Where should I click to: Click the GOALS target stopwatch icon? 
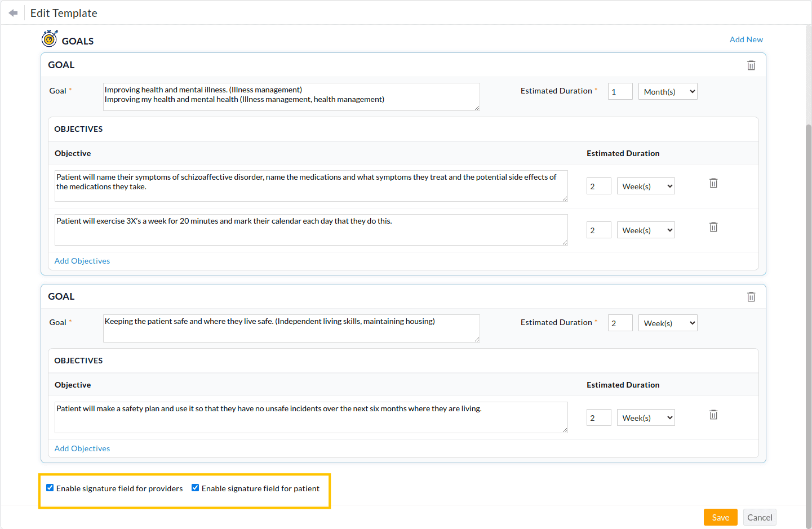click(50, 38)
